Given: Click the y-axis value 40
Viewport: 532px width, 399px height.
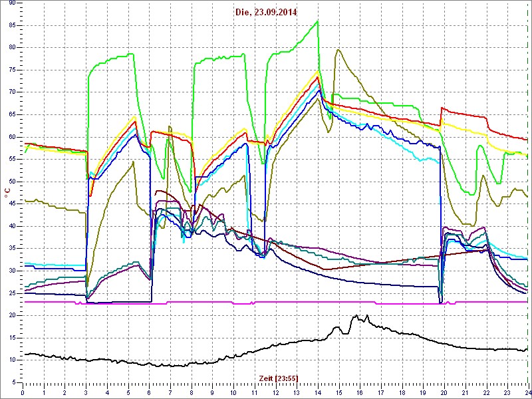Looking at the screenshot, I should (11, 226).
